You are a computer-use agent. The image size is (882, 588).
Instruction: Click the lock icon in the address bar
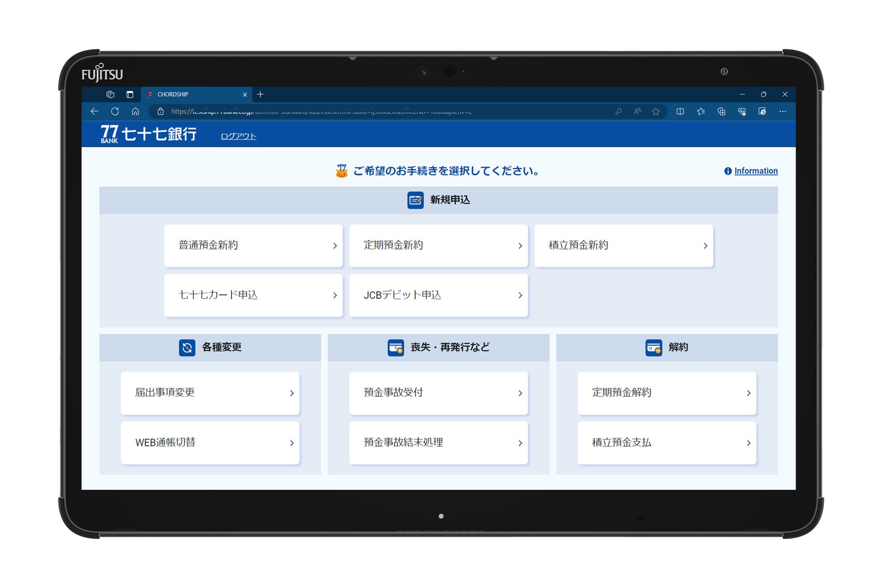[x=160, y=111]
